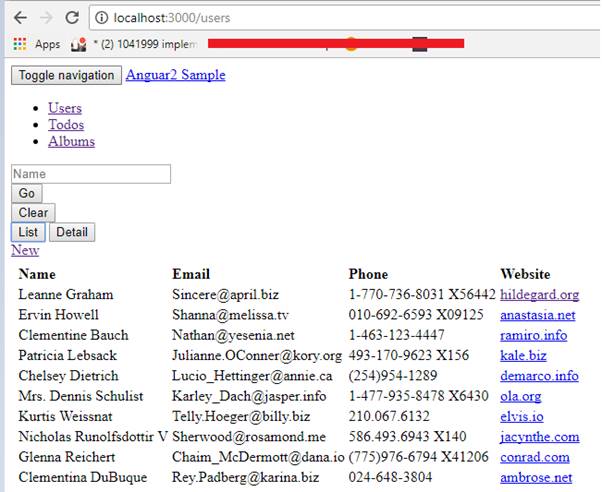Click the Name column header
Viewport: 602px width, 492px height.
pyautogui.click(x=37, y=274)
